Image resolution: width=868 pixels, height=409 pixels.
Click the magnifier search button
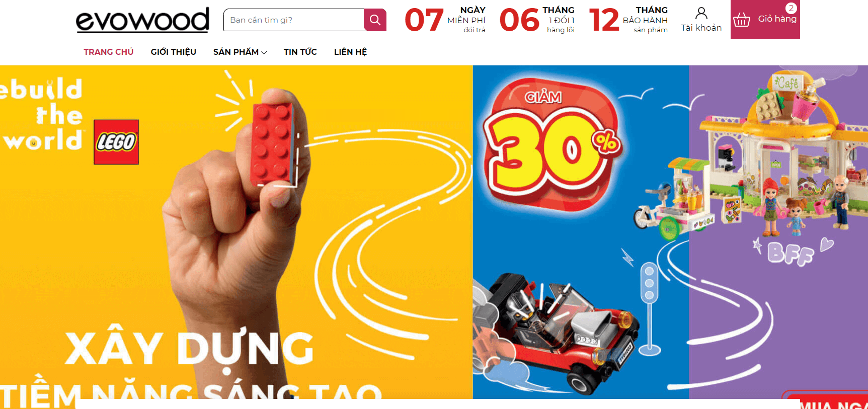pos(375,20)
